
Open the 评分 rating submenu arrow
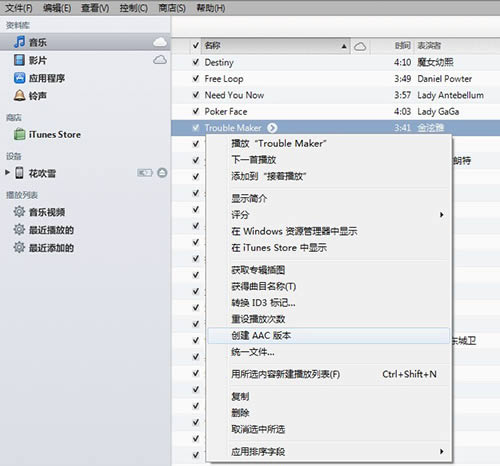(441, 215)
